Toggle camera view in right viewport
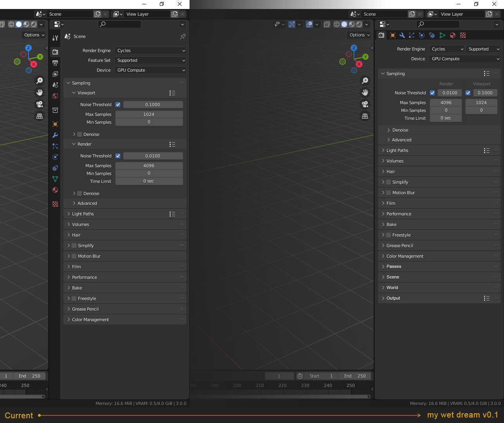The height and width of the screenshot is (423, 504). (365, 104)
